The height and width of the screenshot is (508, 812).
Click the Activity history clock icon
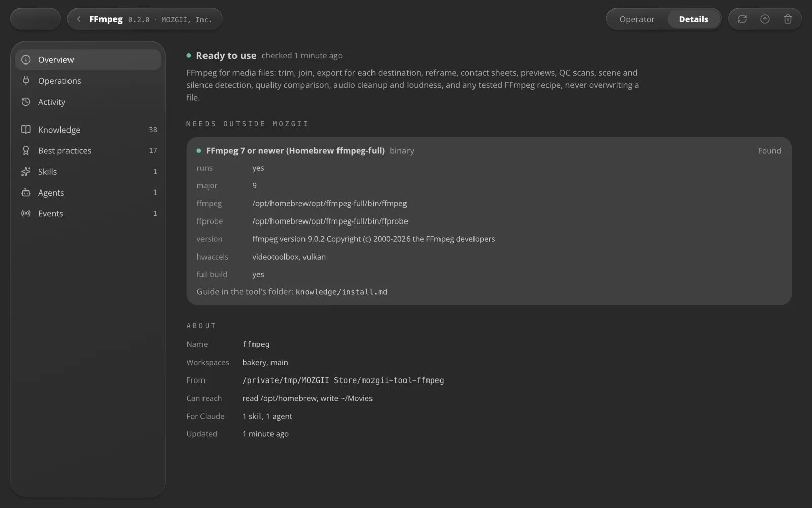coord(26,102)
